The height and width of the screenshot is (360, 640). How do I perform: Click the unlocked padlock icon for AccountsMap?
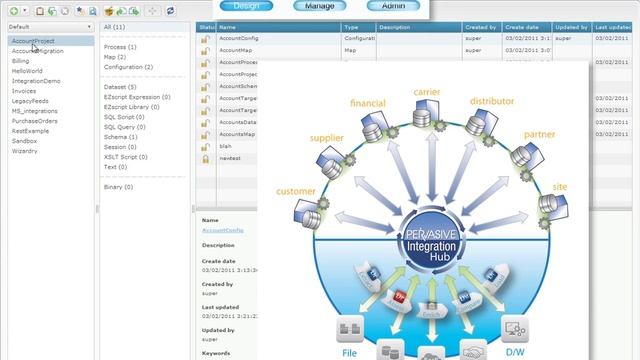(205, 135)
